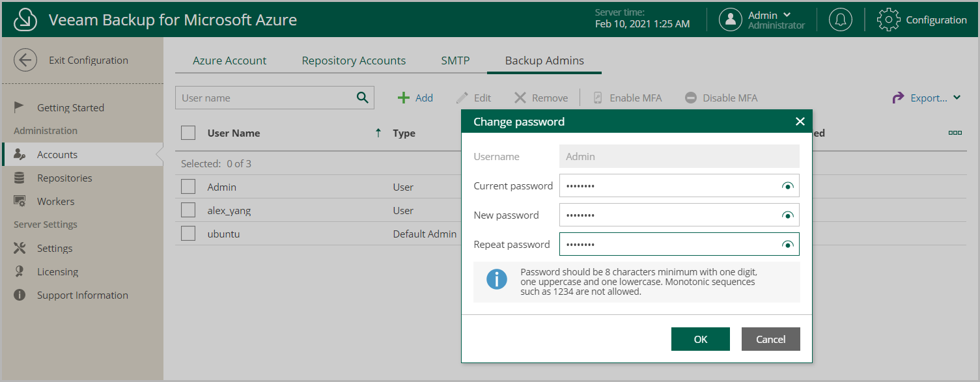
Task: Check the select-all header checkbox
Action: (188, 133)
